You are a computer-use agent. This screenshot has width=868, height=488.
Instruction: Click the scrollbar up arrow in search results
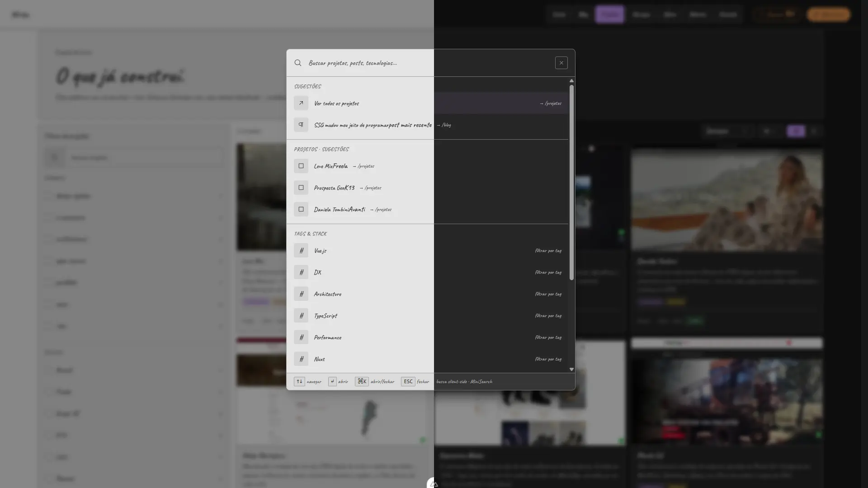coord(571,80)
